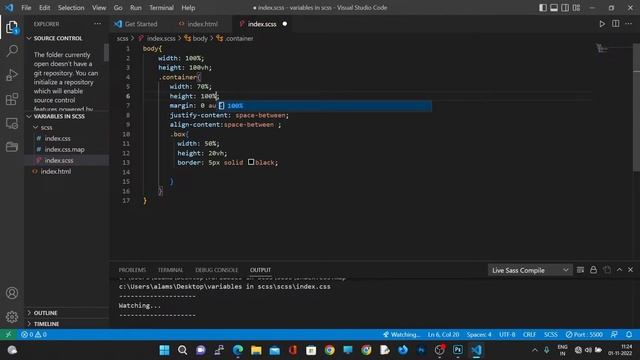Viewport: 640px width, 360px height.
Task: Open Photoshop from the taskbar
Action: pos(458,350)
